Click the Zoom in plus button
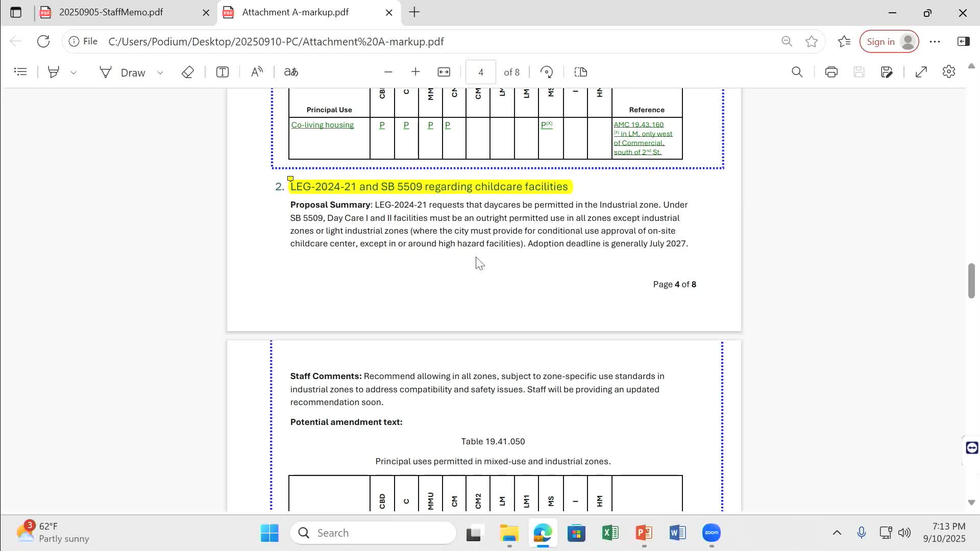The image size is (980, 551). pyautogui.click(x=415, y=72)
